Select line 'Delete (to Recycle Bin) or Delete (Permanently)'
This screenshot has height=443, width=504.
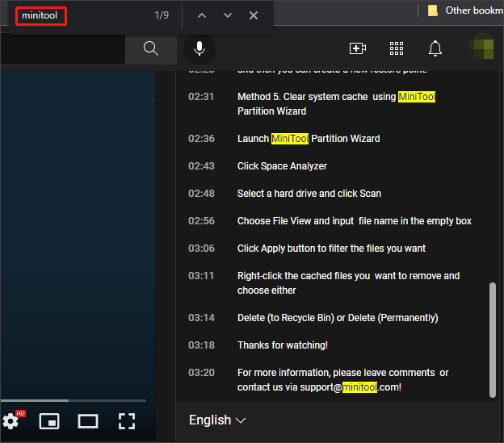pos(338,318)
